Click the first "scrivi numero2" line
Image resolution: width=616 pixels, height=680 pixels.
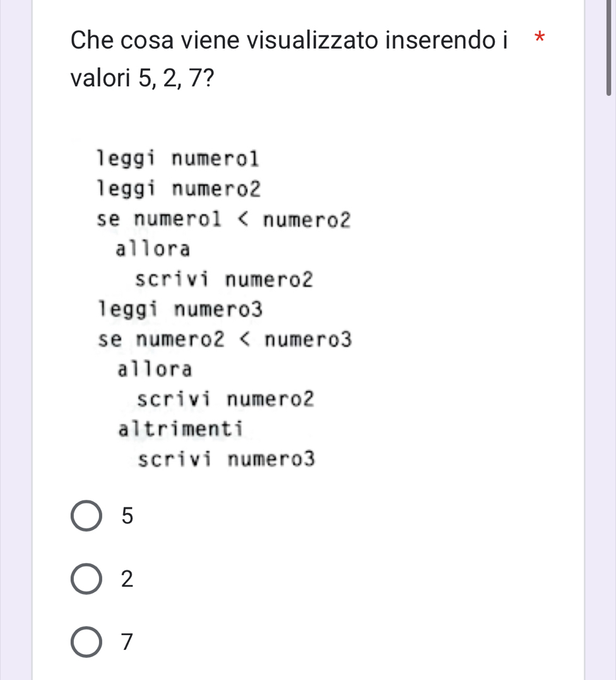224,279
